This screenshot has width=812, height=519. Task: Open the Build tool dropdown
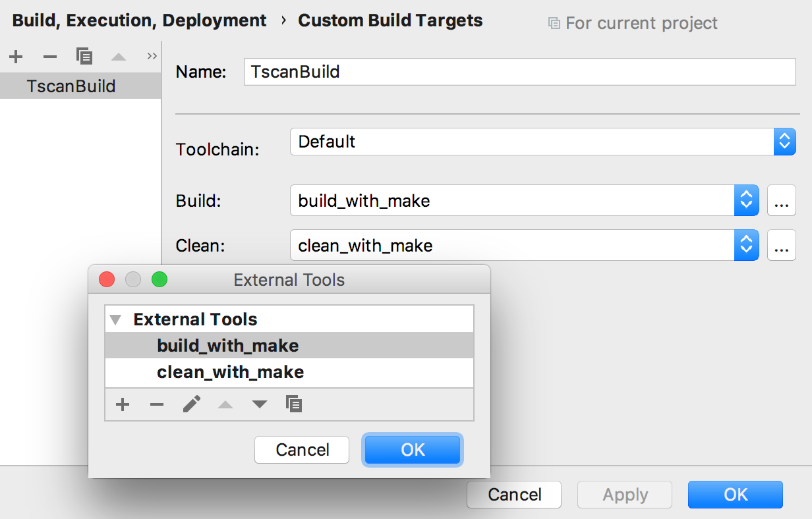pos(746,200)
